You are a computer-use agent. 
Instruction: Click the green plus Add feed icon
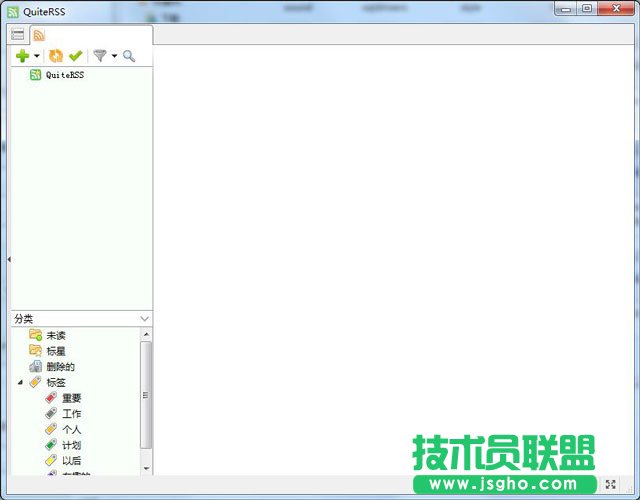[x=22, y=56]
